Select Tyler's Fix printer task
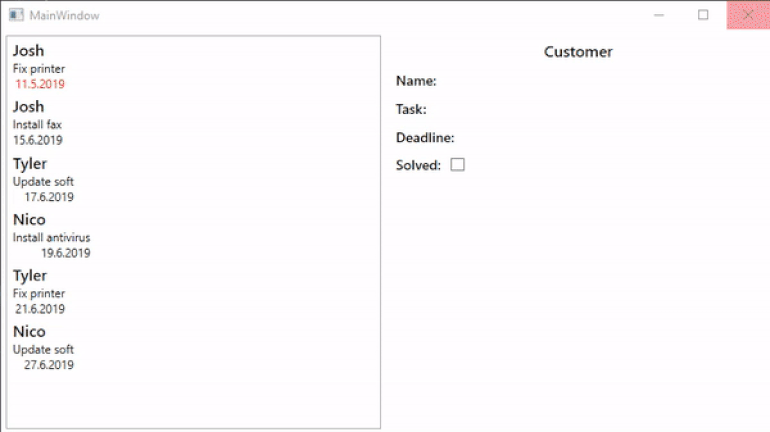The image size is (770, 432). click(39, 293)
